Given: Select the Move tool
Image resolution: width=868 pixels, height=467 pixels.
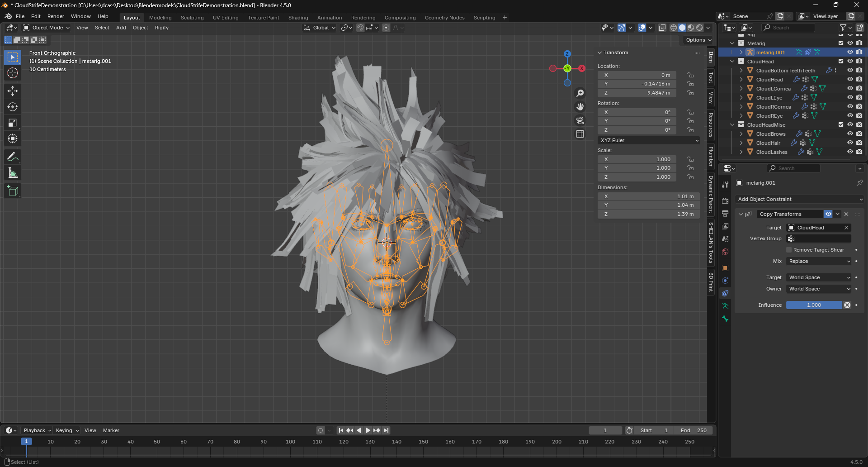Looking at the screenshot, I should click(x=13, y=91).
